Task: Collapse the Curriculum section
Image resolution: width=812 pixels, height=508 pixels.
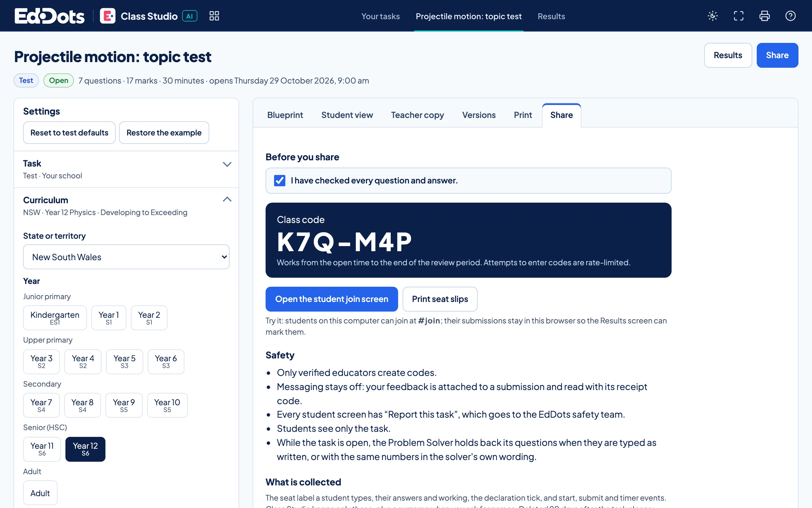Action: 126,206
